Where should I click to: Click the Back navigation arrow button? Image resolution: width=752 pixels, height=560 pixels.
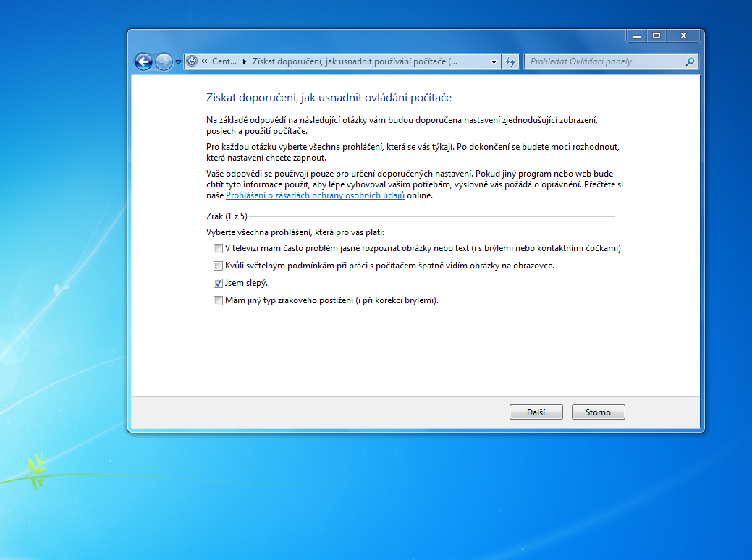(x=144, y=62)
